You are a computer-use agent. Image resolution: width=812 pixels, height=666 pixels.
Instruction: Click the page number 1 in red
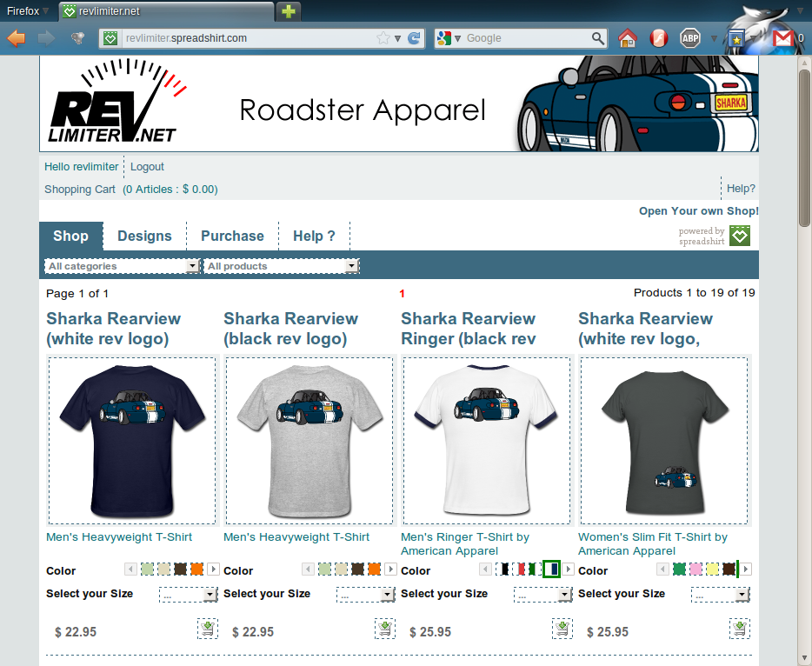(x=402, y=294)
